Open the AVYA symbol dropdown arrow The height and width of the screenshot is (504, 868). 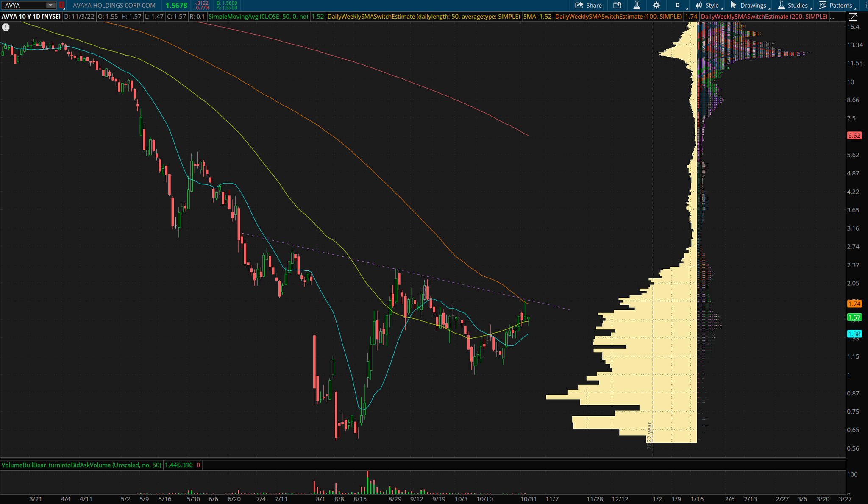point(50,6)
